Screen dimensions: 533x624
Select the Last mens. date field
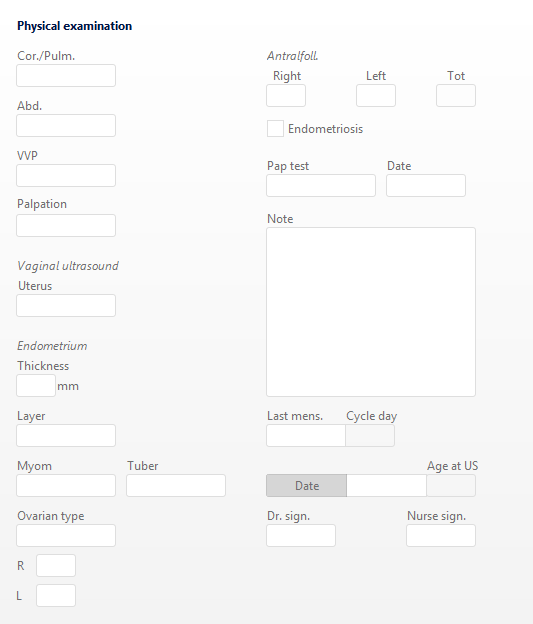306,435
